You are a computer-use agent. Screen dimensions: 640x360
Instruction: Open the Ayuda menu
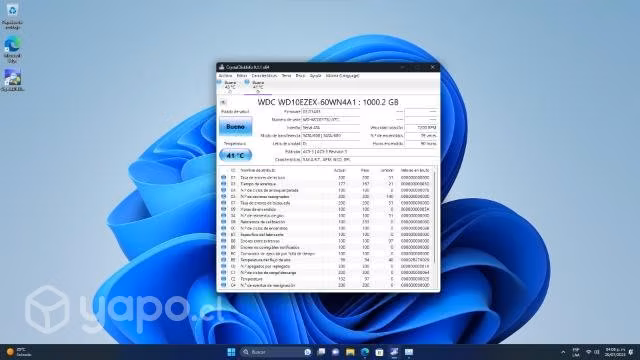coord(315,76)
